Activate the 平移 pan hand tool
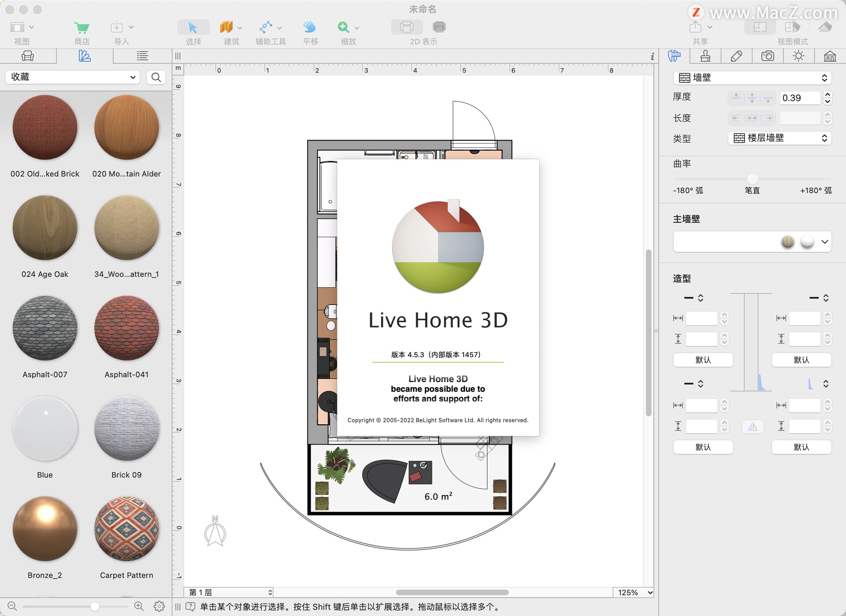The width and height of the screenshot is (846, 616). pyautogui.click(x=310, y=27)
